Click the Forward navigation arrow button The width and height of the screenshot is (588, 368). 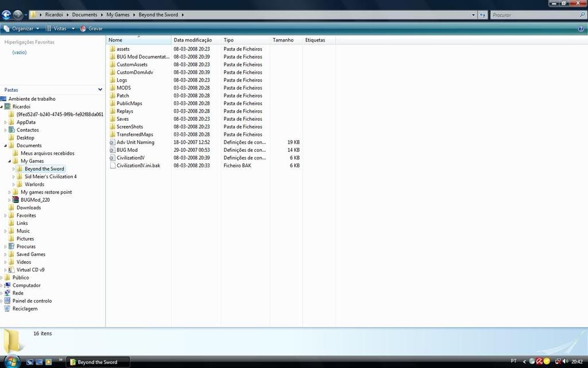coord(17,14)
